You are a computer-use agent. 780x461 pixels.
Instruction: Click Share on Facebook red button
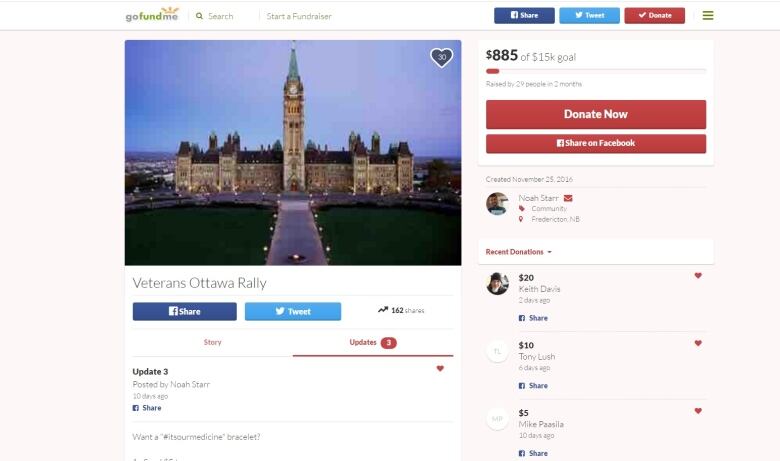(x=596, y=143)
